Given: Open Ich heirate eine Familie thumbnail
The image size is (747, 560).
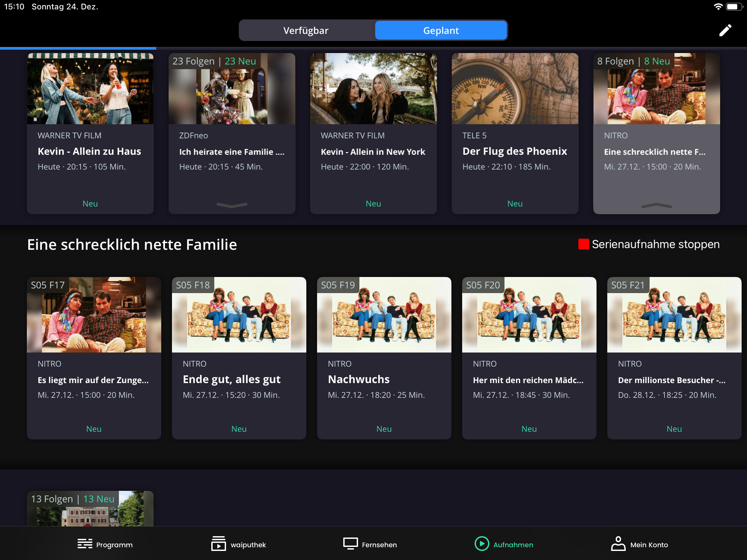Looking at the screenshot, I should 232,88.
